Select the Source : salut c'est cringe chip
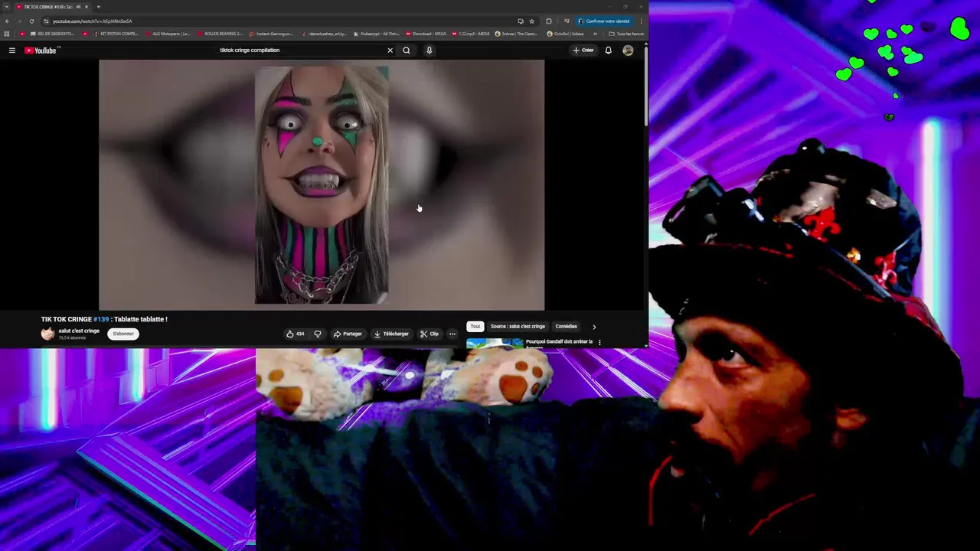The image size is (980, 551). pos(518,326)
